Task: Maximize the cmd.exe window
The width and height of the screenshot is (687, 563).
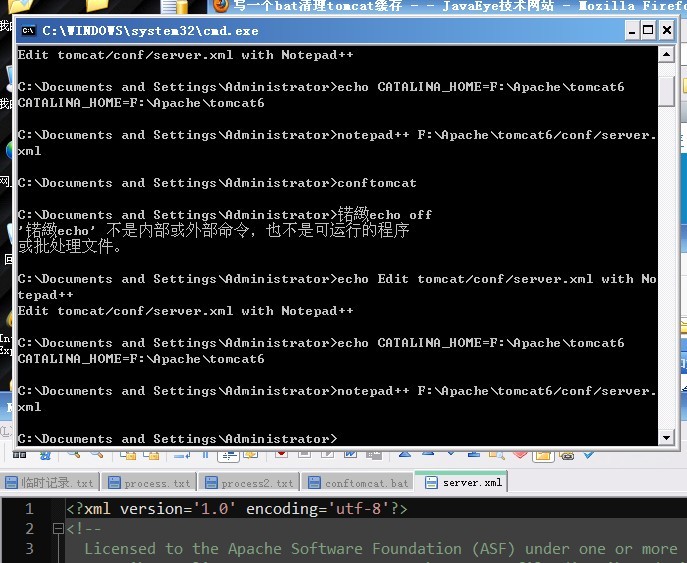Action: [648, 31]
